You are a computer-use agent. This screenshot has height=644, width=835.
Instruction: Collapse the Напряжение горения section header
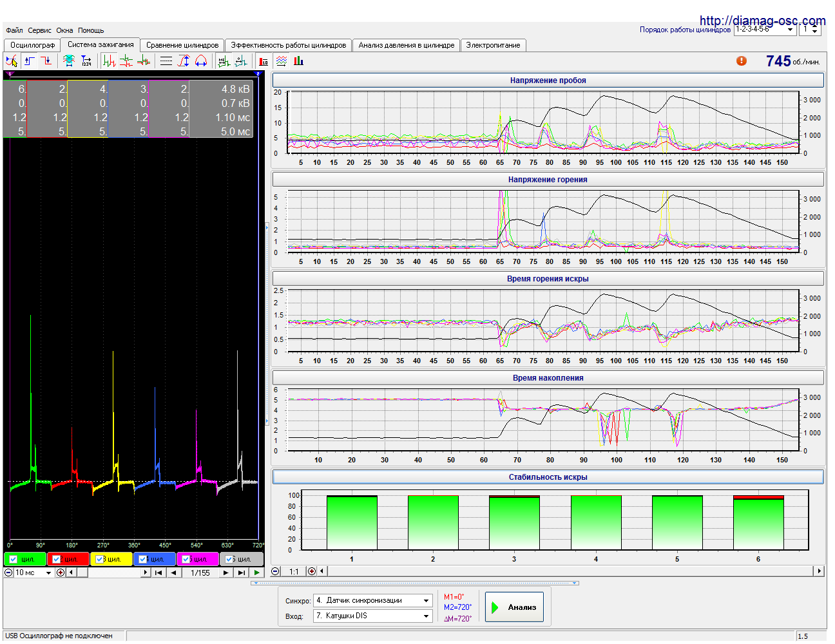coord(548,180)
